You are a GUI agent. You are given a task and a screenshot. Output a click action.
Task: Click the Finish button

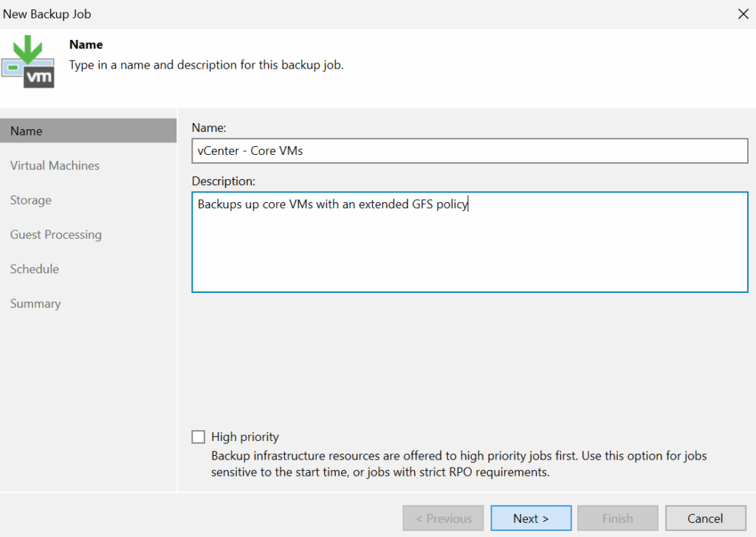[x=618, y=519]
